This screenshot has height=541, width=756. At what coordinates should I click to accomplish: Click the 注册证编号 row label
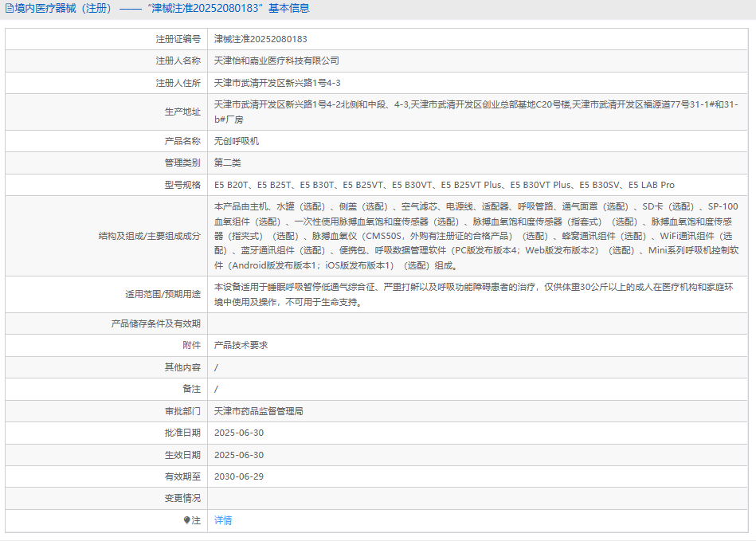coord(178,39)
